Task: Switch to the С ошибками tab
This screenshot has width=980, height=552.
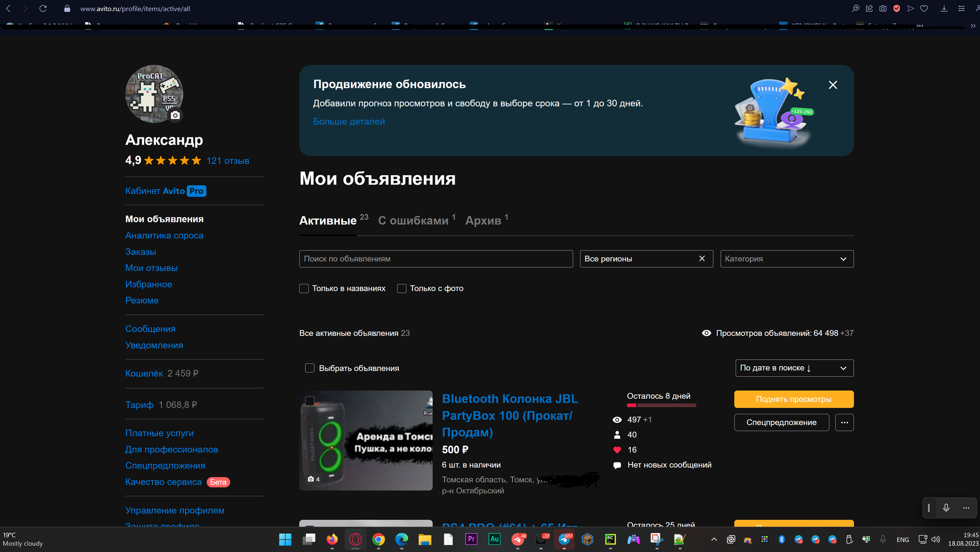Action: [416, 220]
